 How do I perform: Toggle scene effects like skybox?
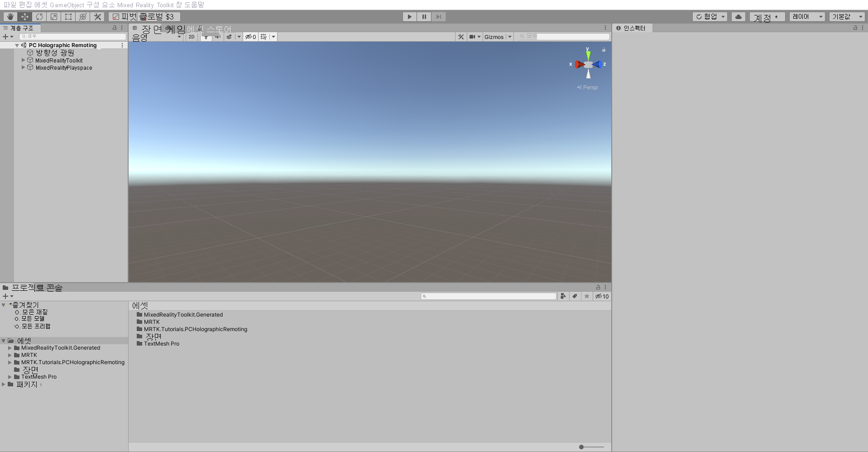click(229, 37)
